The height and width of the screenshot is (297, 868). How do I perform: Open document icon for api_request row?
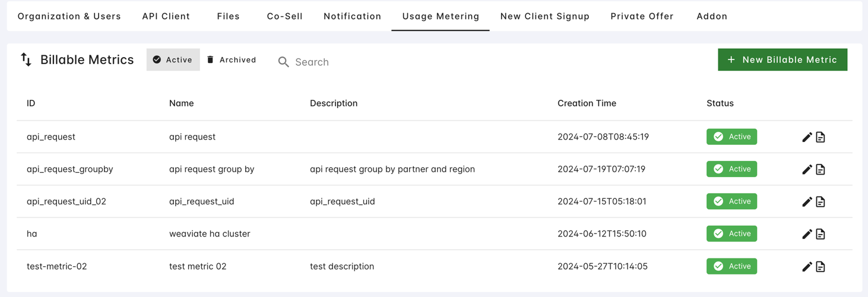point(821,137)
